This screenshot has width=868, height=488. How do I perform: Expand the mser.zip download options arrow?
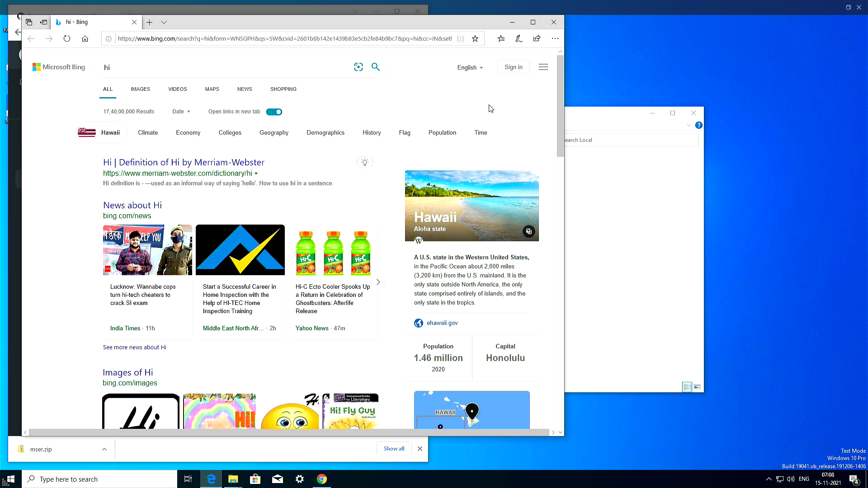104,449
